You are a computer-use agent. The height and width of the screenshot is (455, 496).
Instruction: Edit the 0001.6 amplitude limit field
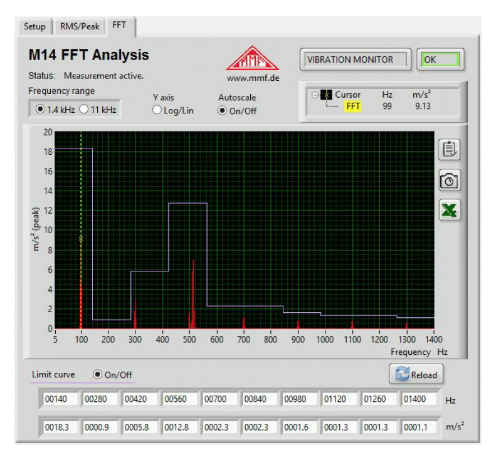click(299, 427)
